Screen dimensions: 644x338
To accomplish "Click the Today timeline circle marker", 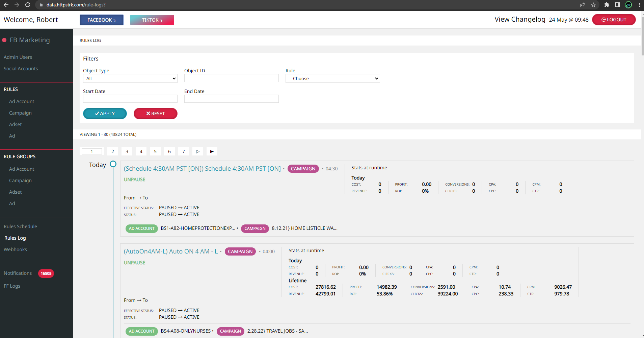I will click(x=113, y=164).
